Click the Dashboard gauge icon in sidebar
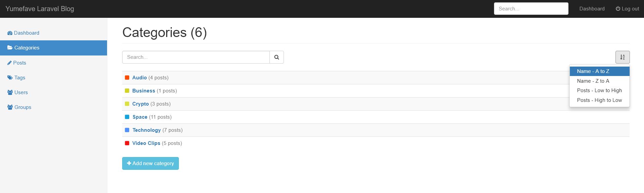The height and width of the screenshot is (193, 644). pos(10,33)
